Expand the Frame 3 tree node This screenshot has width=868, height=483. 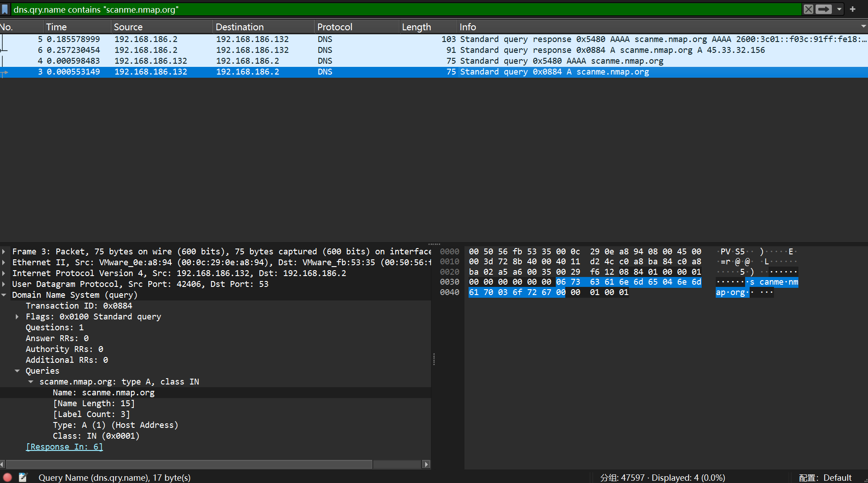pyautogui.click(x=4, y=252)
